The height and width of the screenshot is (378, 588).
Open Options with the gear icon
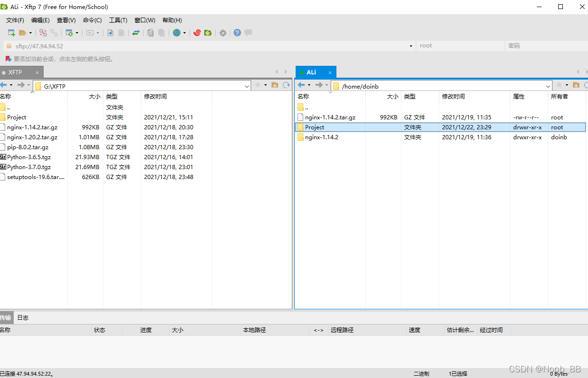223,33
